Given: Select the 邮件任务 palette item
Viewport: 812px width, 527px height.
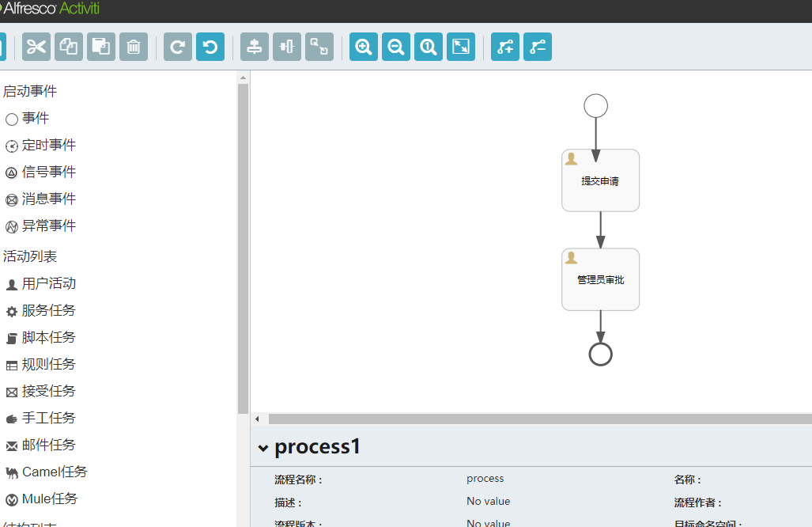Looking at the screenshot, I should coord(41,445).
